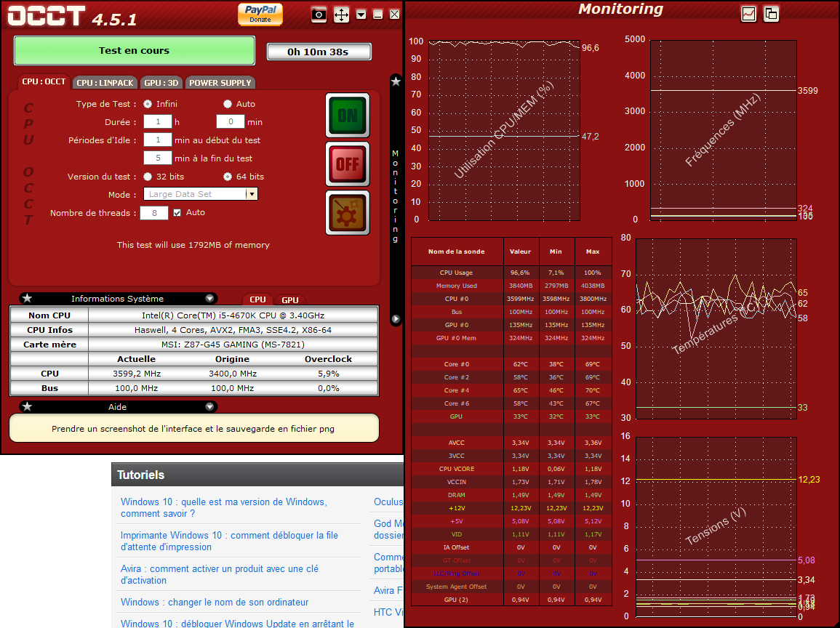840x628 pixels.
Task: Click the CPU VCORE row label
Action: [457, 469]
